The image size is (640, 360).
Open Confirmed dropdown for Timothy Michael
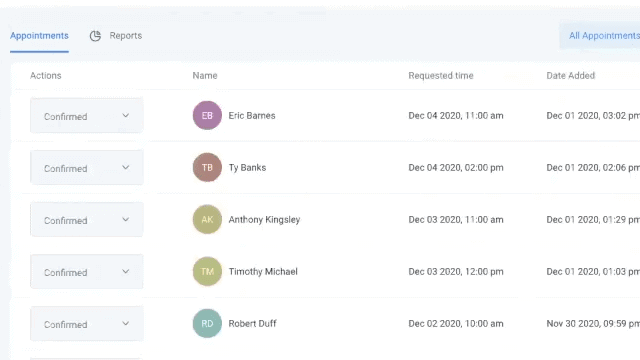[87, 272]
